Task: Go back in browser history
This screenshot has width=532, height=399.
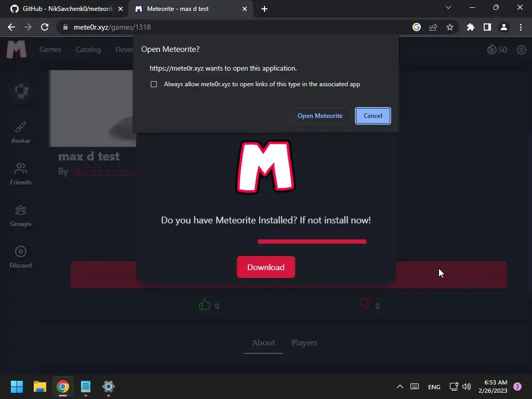Action: pyautogui.click(x=11, y=27)
